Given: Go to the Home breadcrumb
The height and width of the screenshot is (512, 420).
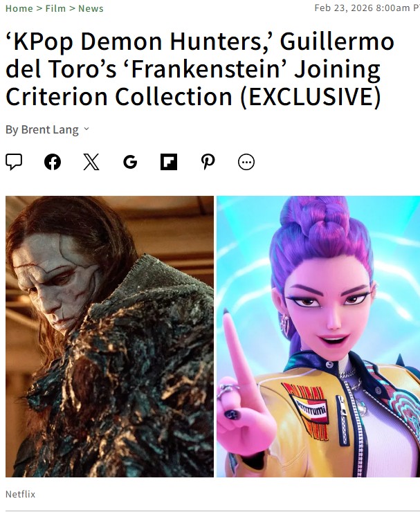Looking at the screenshot, I should tap(19, 8).
